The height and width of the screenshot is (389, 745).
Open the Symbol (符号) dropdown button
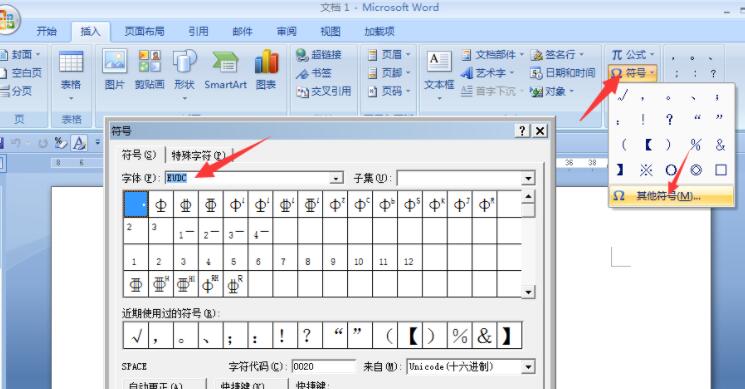tap(633, 73)
